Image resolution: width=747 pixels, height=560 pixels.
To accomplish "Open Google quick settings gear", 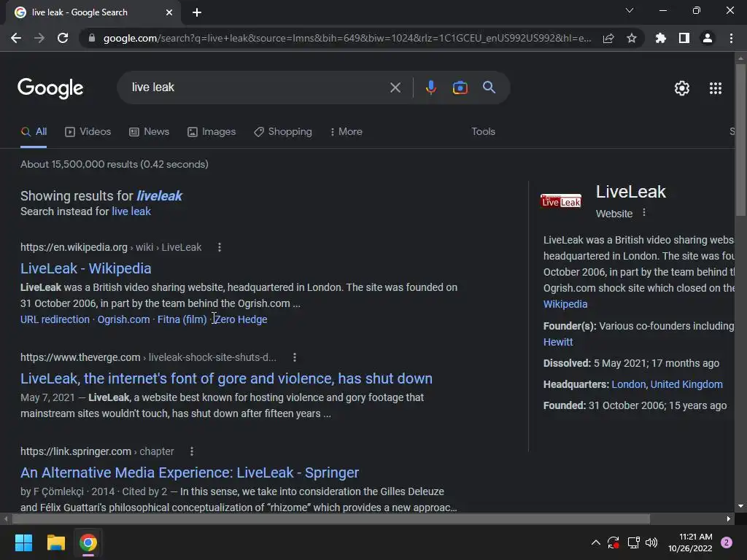I will (x=682, y=88).
